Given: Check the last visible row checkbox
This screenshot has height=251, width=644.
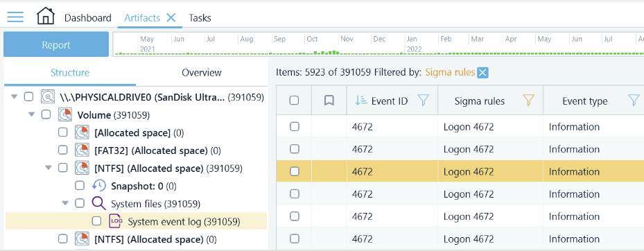Looking at the screenshot, I should (x=295, y=239).
